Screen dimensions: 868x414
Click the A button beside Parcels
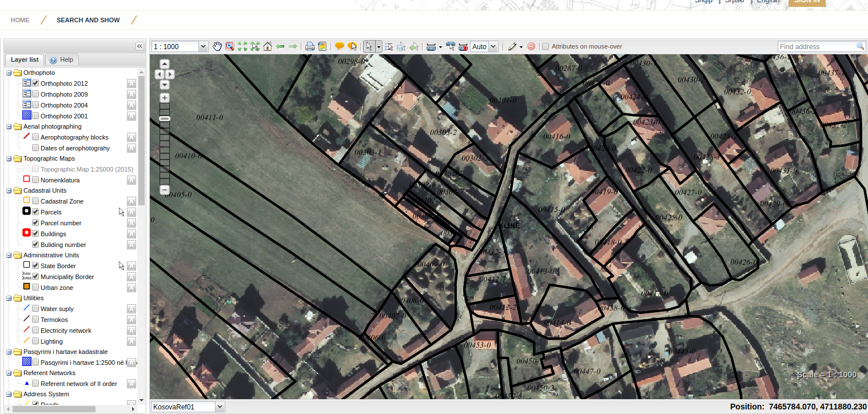131,212
